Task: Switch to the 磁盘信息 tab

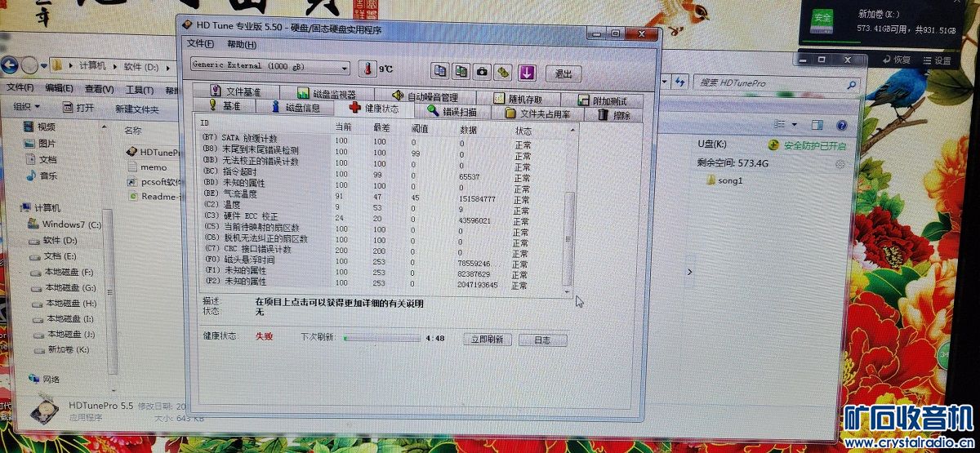Action: [295, 108]
